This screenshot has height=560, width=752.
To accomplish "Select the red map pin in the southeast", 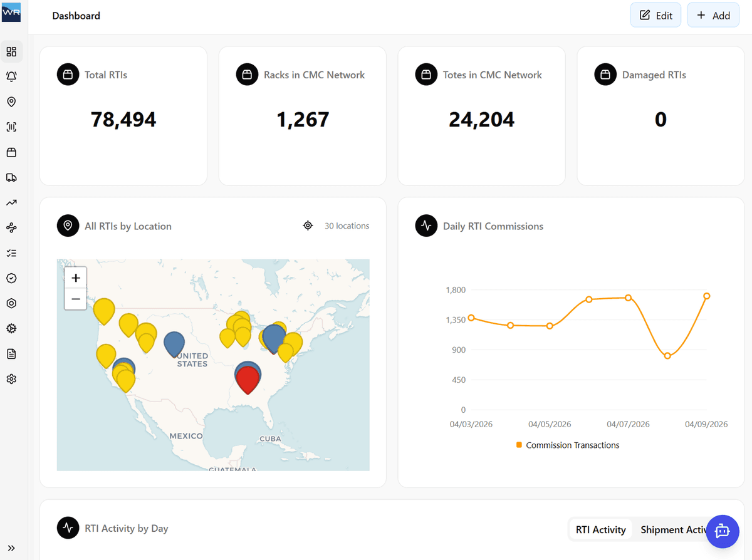I will (248, 376).
